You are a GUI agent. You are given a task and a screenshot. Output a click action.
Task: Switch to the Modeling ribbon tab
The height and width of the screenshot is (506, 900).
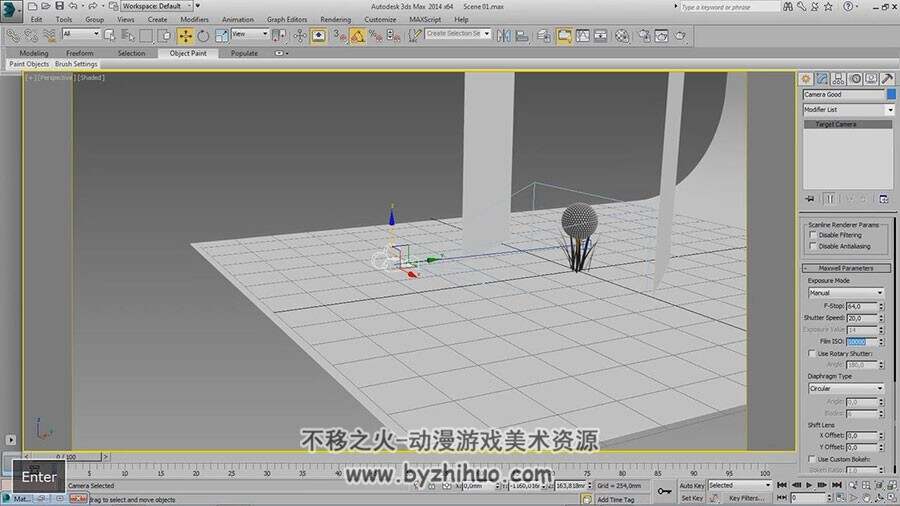click(x=34, y=53)
